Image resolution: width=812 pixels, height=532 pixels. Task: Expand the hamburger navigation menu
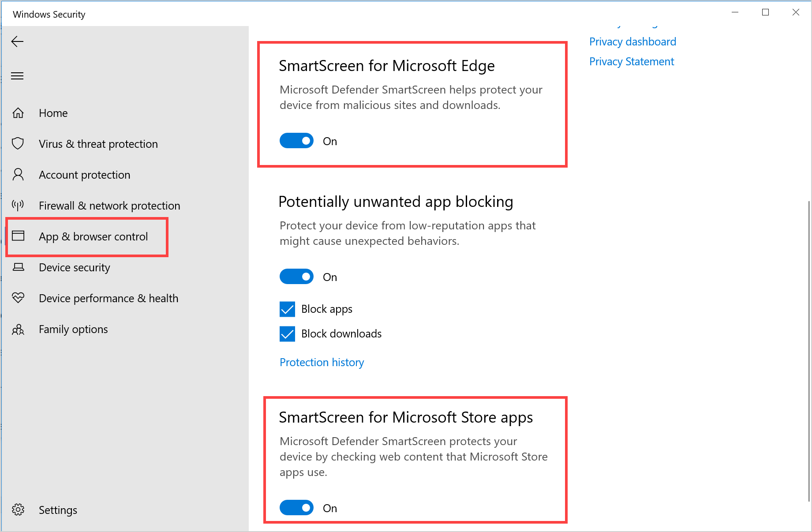[17, 76]
